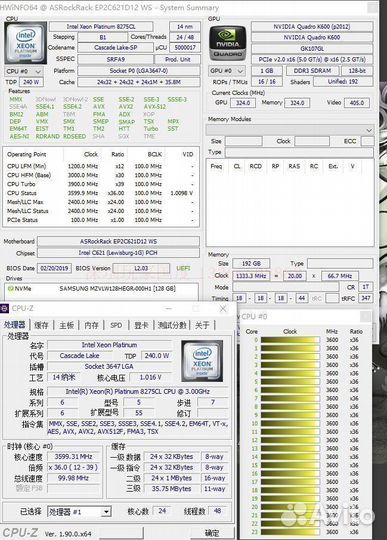Switch to the 缓存 tab in CPU-Z

(41, 325)
